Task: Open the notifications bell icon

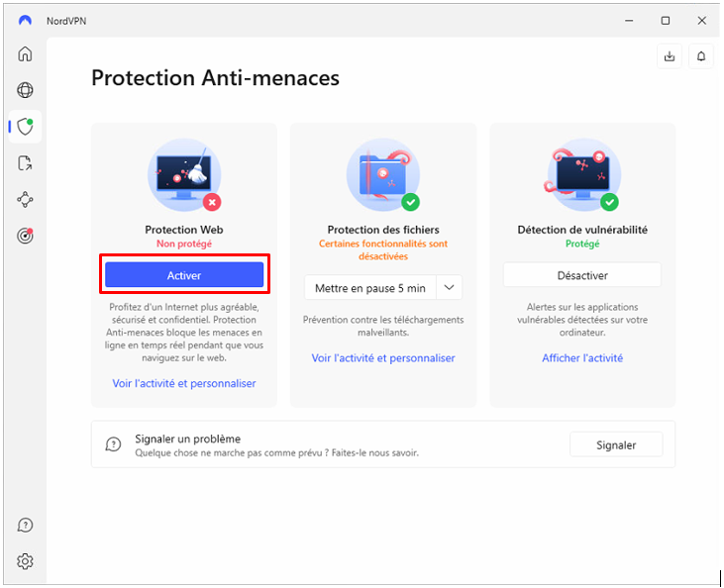Action: click(x=701, y=56)
